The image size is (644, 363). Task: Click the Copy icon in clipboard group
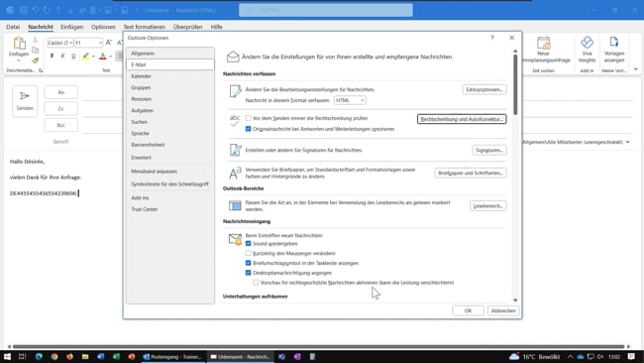pos(36,51)
